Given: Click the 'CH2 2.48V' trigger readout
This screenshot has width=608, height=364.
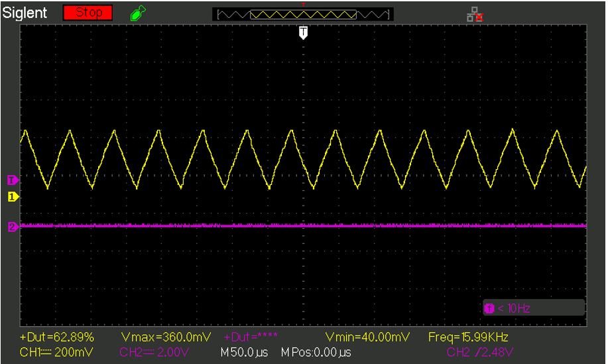Looking at the screenshot, I should (480, 352).
